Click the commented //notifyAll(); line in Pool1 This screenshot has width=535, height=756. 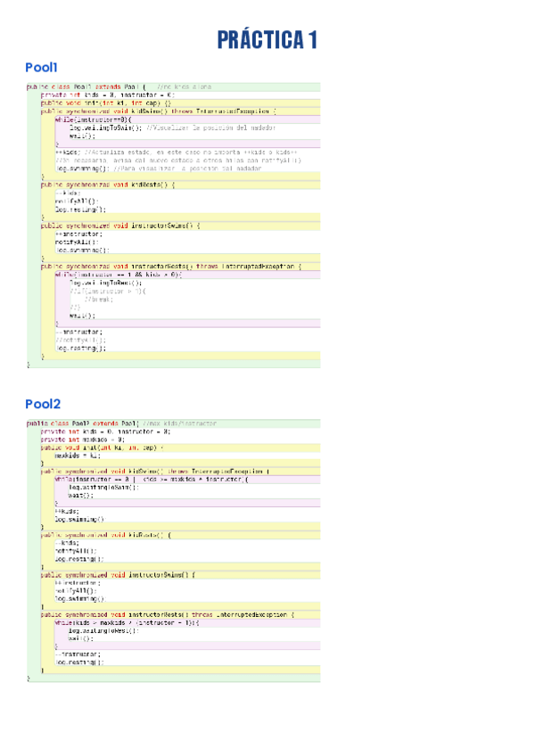tap(80, 340)
